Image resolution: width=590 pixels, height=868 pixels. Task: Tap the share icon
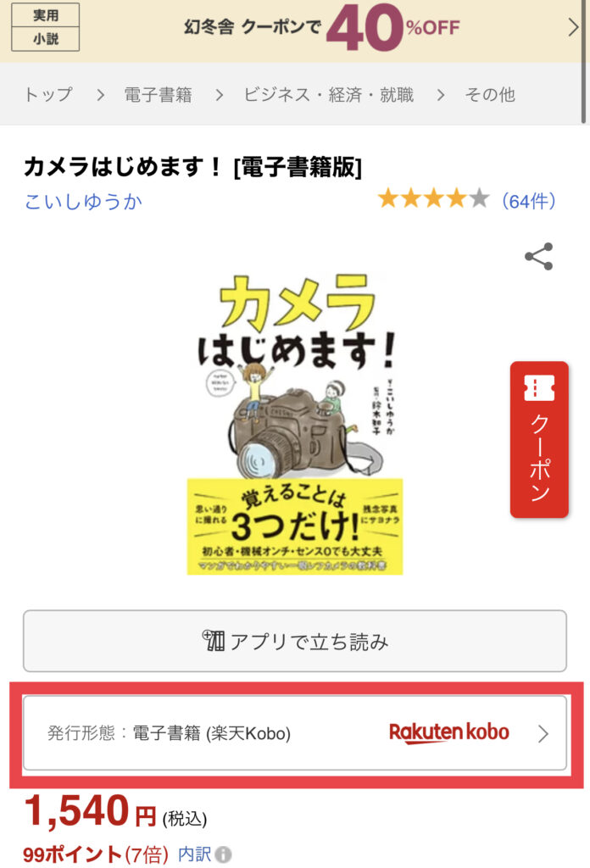click(538, 256)
